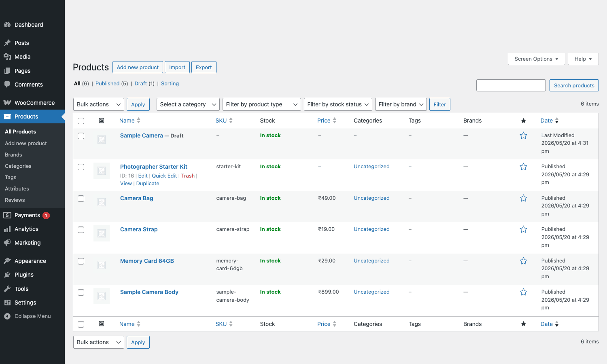Click the Add new product button
The image size is (607, 364).
click(x=138, y=67)
